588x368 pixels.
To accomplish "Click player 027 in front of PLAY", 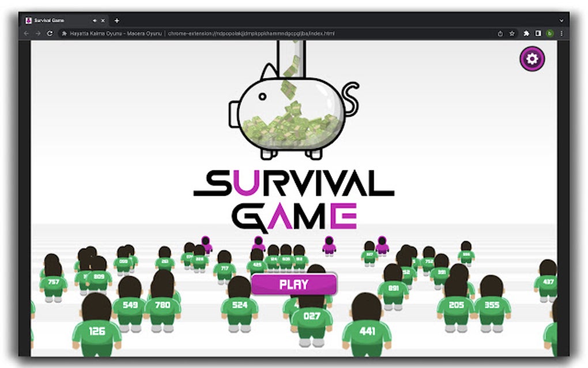I will tap(312, 314).
